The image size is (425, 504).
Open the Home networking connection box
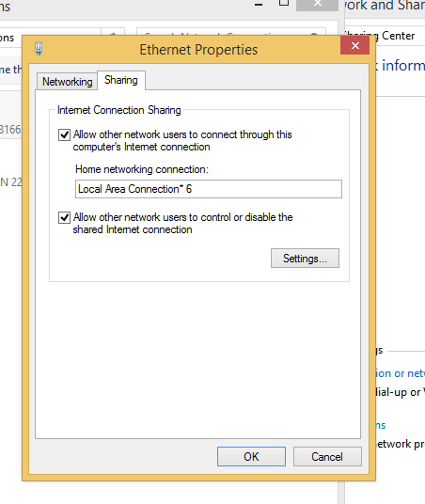point(209,189)
